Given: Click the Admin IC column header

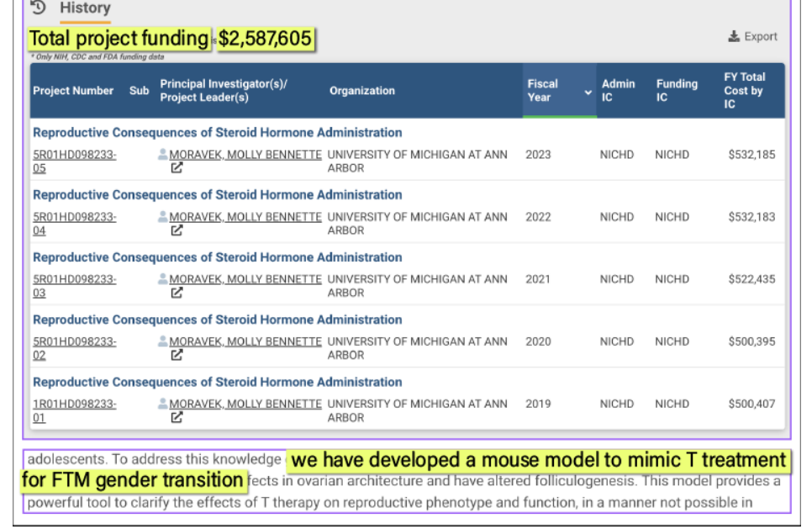Looking at the screenshot, I should coord(618,91).
